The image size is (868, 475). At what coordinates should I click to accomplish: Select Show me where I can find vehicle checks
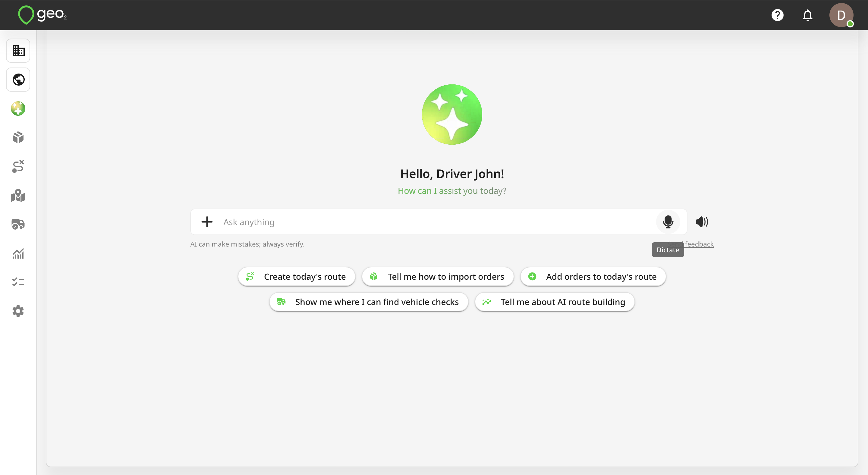pyautogui.click(x=369, y=302)
